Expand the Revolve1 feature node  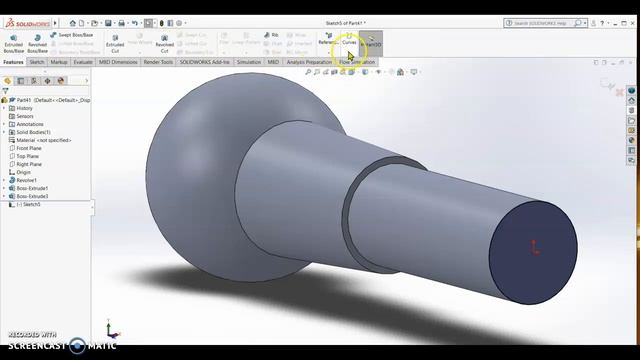[x=4, y=180]
